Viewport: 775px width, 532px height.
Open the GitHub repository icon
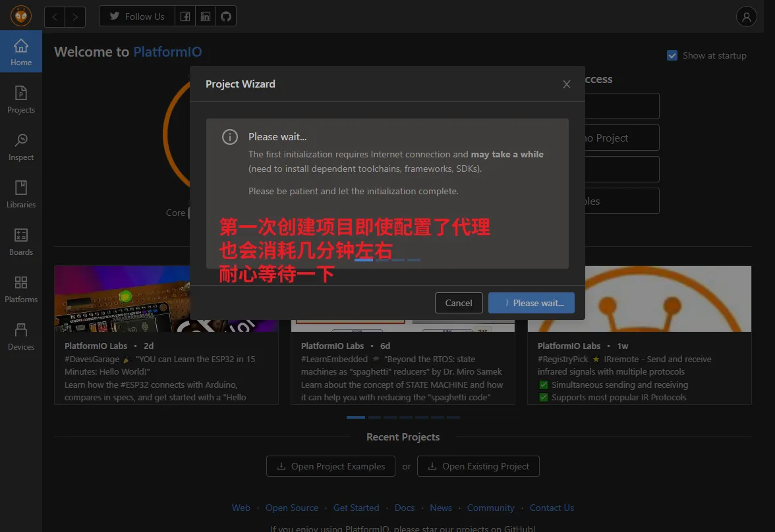point(226,16)
